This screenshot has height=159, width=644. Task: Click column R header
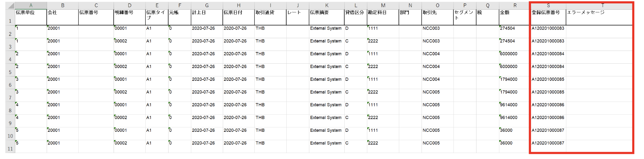[x=515, y=6]
